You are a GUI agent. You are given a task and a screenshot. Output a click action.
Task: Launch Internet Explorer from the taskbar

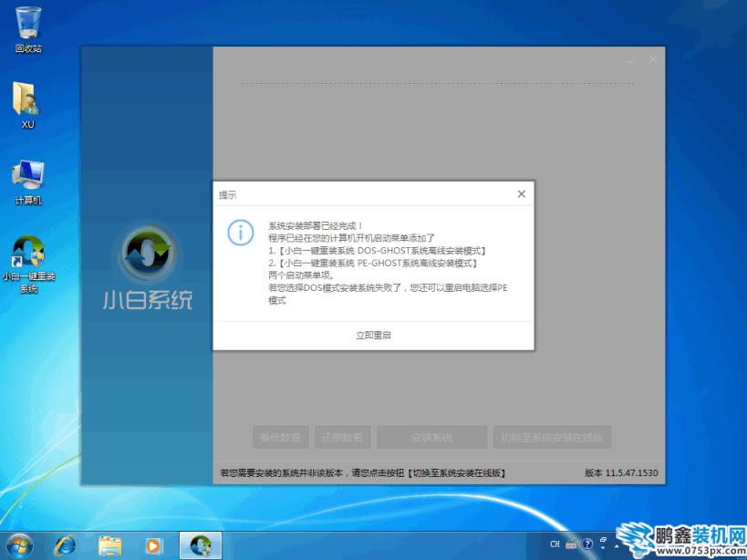pyautogui.click(x=65, y=545)
